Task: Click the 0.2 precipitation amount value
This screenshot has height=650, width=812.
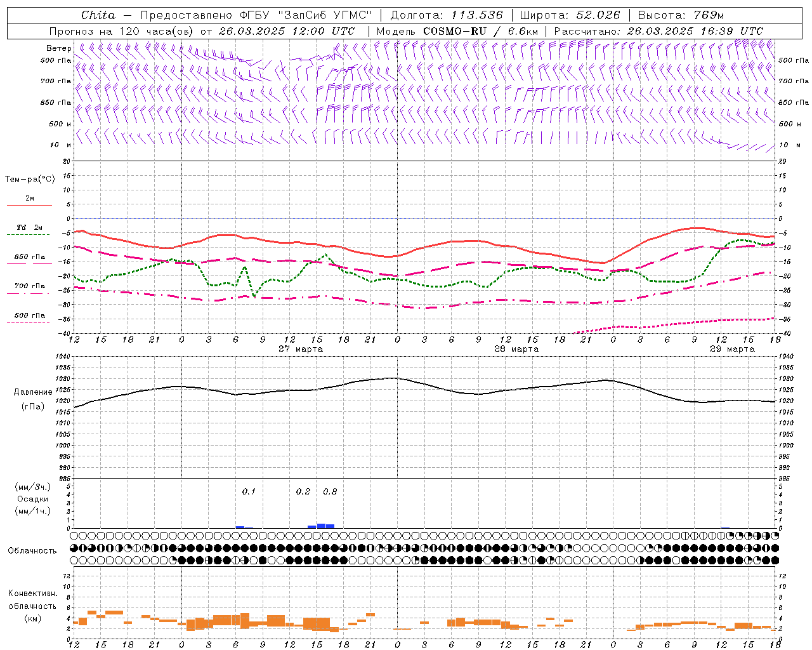Action: (303, 491)
